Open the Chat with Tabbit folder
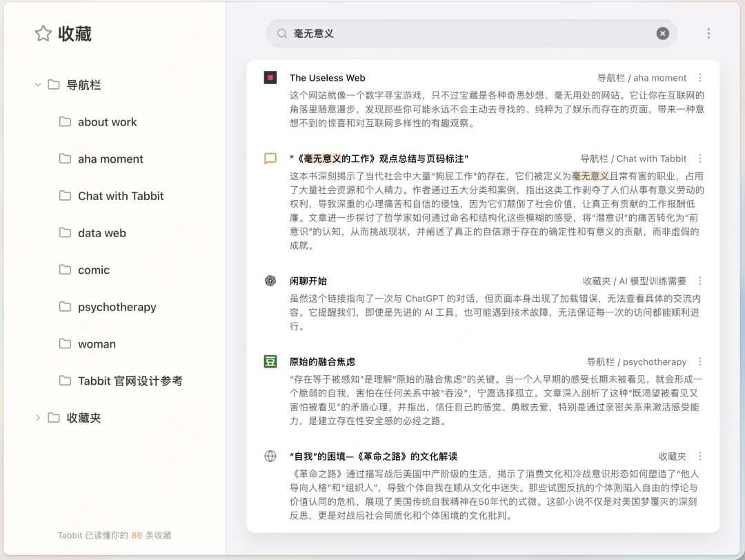The width and height of the screenshot is (745, 560). tap(121, 196)
